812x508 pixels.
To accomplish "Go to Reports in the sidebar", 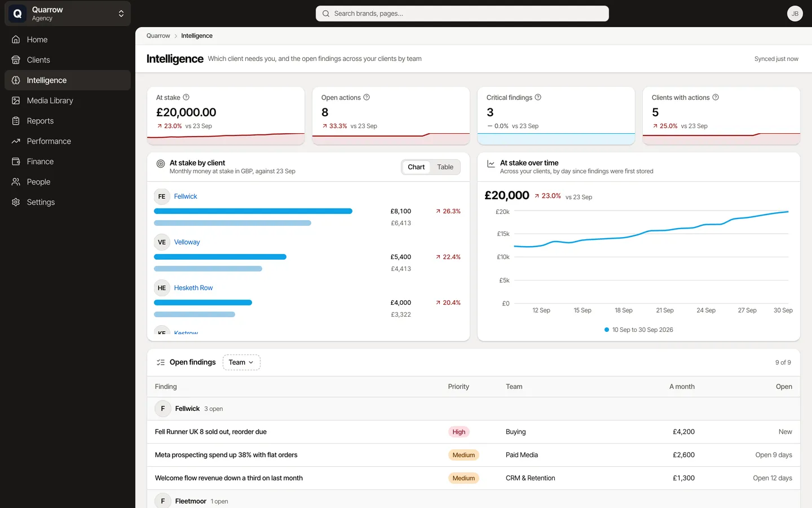I will pyautogui.click(x=68, y=121).
